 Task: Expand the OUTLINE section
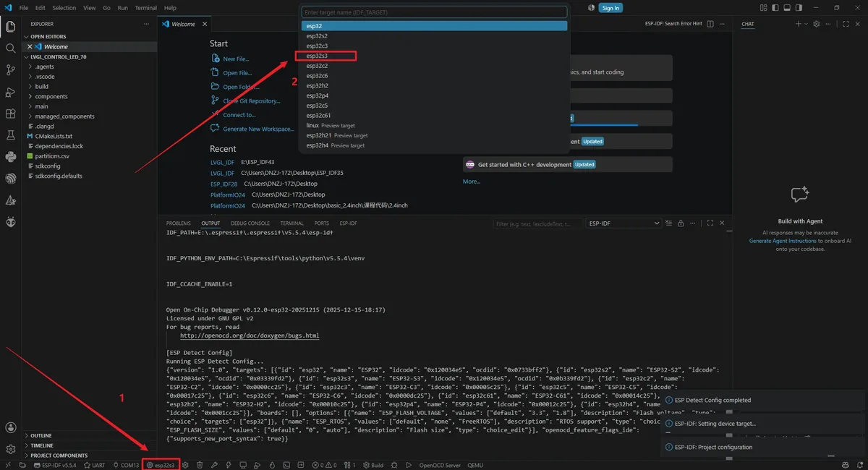[x=89, y=435]
